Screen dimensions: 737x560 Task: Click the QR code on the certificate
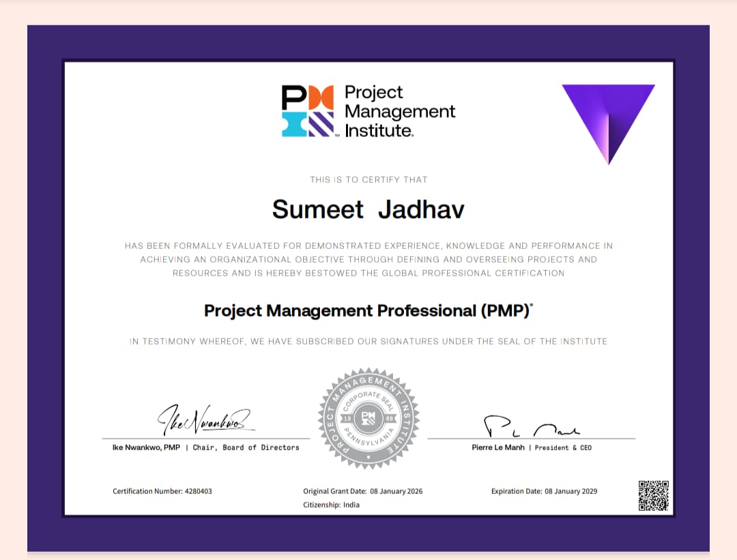pos(653,496)
